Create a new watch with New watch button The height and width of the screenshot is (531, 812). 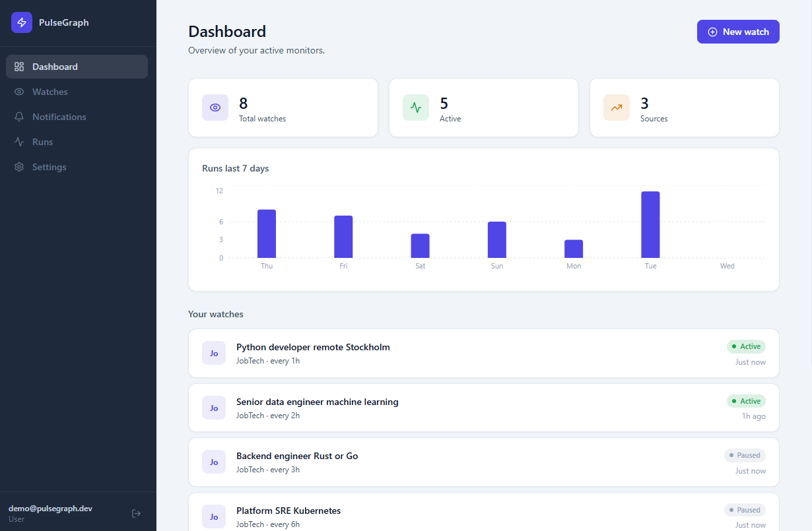click(x=738, y=32)
